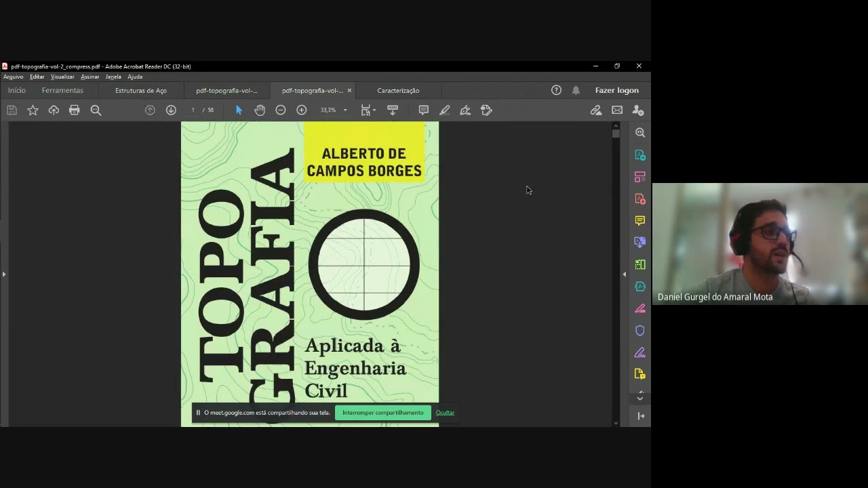Click the document vertical scrollbar thumb

[616, 134]
